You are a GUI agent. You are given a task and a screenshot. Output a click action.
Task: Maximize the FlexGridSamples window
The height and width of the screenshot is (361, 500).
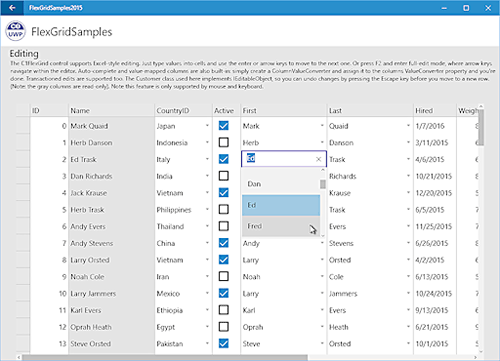(466, 8)
